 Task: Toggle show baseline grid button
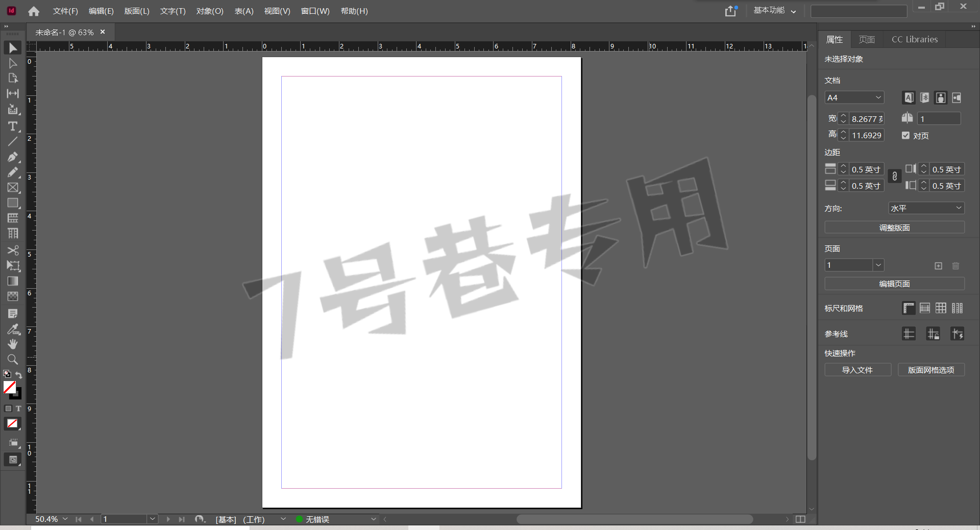924,308
